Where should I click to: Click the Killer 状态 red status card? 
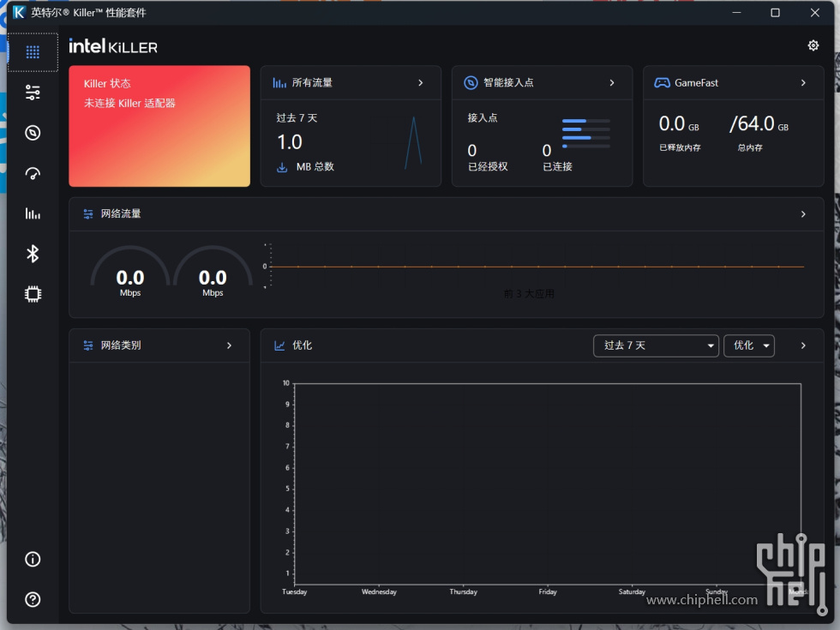(159, 126)
